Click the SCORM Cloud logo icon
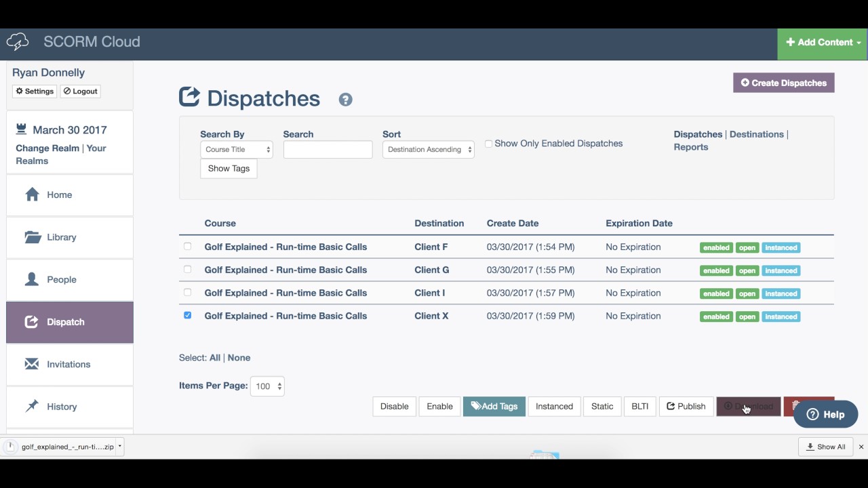The width and height of the screenshot is (868, 488). (x=18, y=42)
